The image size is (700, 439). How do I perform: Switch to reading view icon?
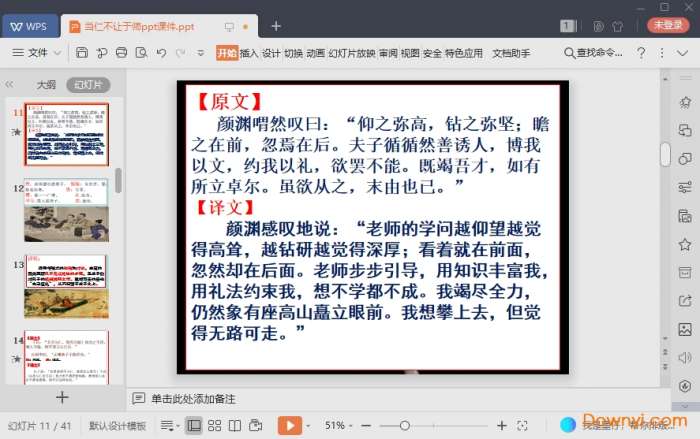pos(235,426)
